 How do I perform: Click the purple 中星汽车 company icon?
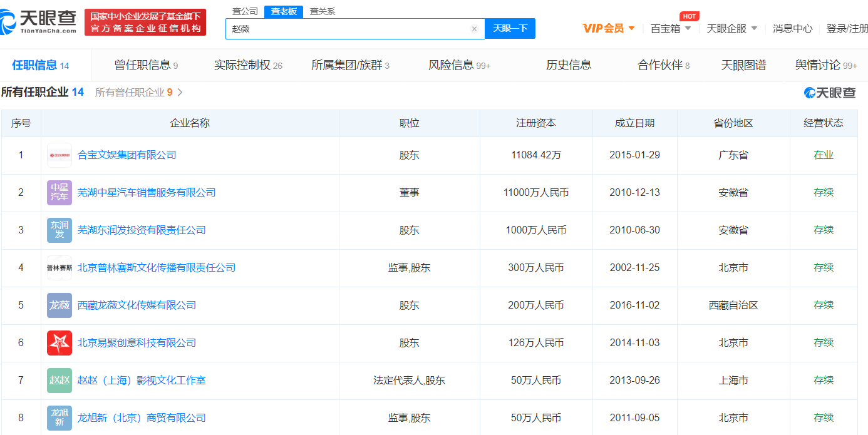coord(59,193)
